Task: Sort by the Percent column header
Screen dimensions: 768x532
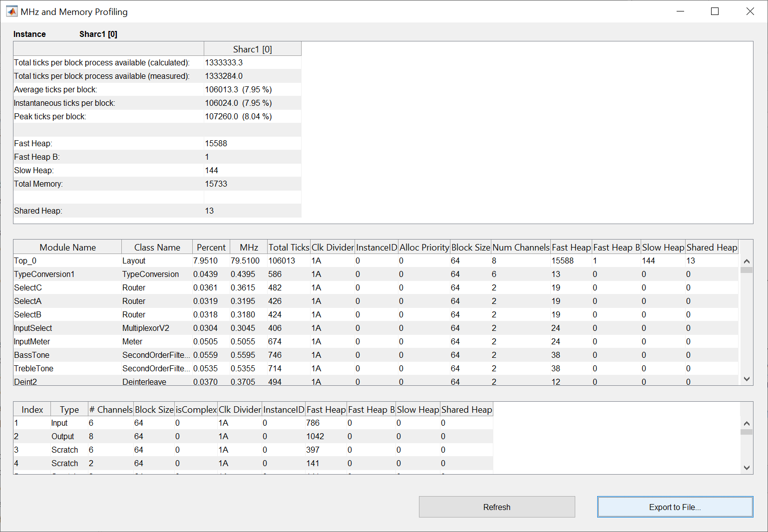Action: [211, 247]
